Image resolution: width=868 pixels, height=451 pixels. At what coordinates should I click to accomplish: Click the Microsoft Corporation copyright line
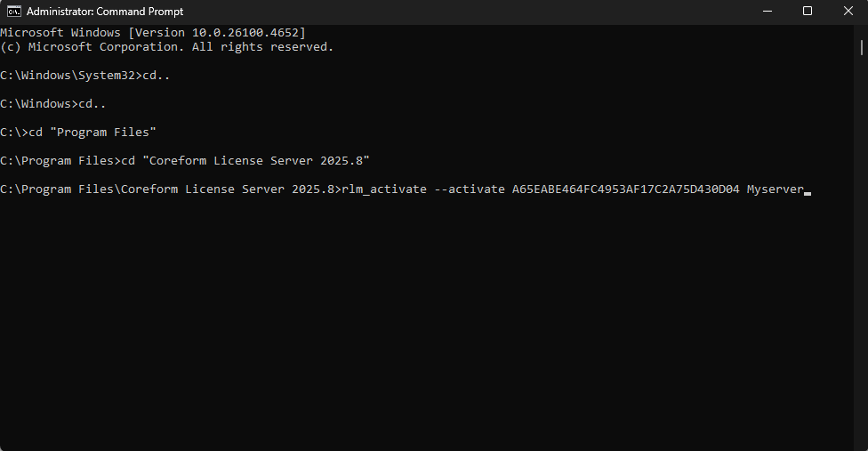[166, 47]
